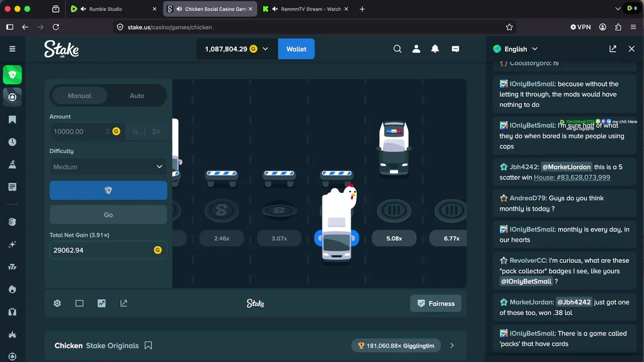Open the slots 777 sidebar icon

(13, 267)
